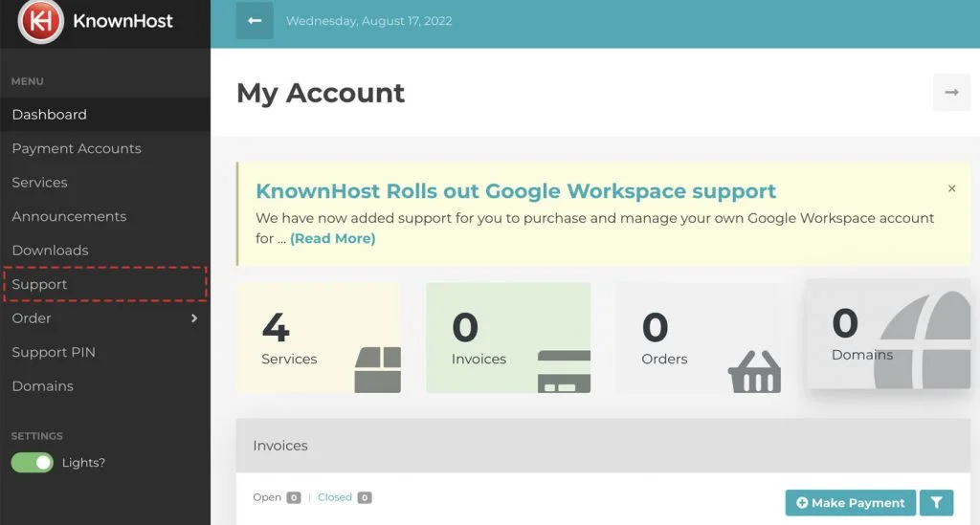
Task: Open Support PIN page
Action: click(105, 352)
